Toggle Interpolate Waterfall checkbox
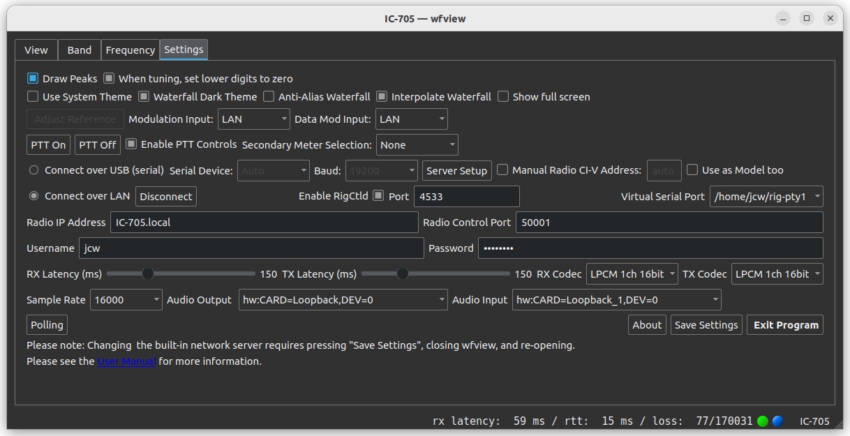This screenshot has height=436, width=850. [382, 97]
